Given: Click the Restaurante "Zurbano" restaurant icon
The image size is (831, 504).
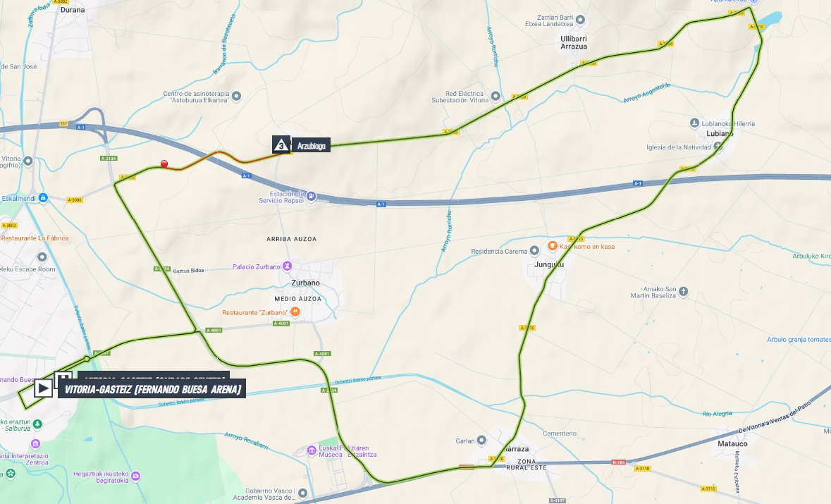Looking at the screenshot, I should (x=295, y=312).
